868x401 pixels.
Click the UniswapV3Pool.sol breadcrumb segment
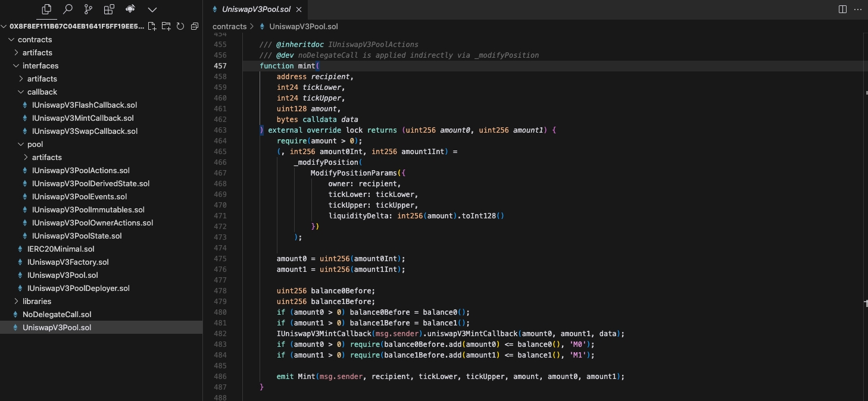tap(304, 26)
